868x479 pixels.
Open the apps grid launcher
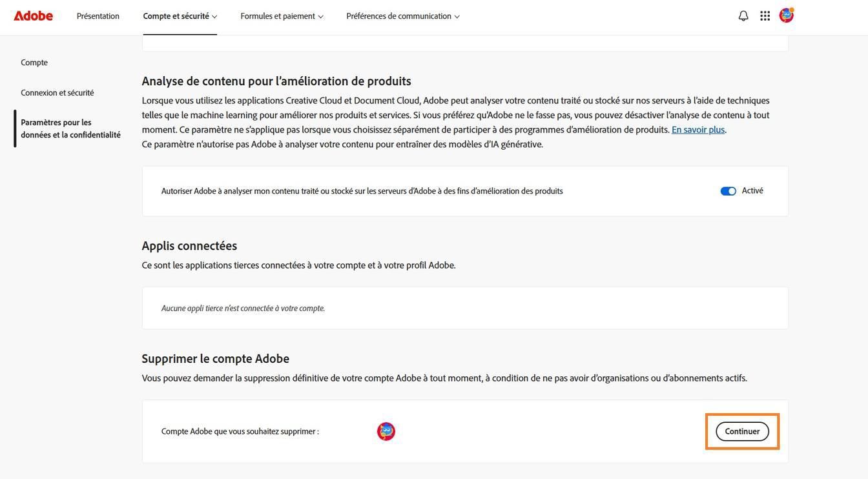click(x=765, y=15)
